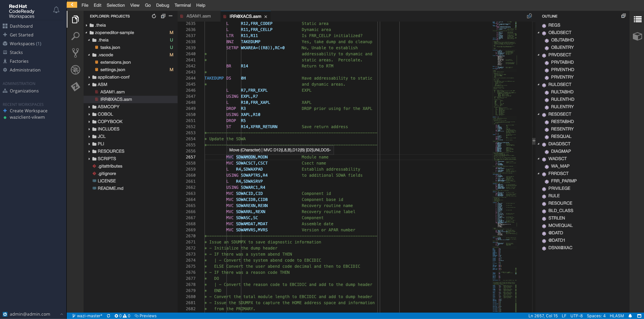
Task: Collapse the RULDSECT outline node
Action: (539, 85)
